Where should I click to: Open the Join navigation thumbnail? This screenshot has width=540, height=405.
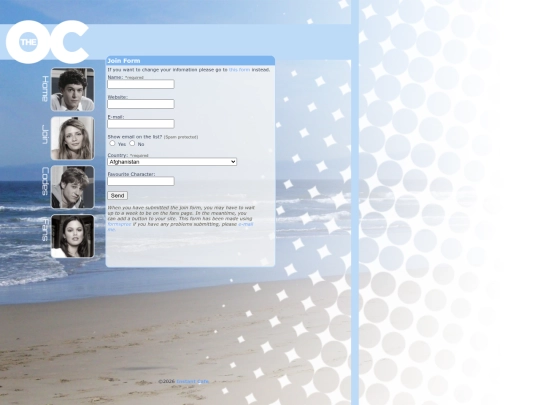(x=72, y=138)
